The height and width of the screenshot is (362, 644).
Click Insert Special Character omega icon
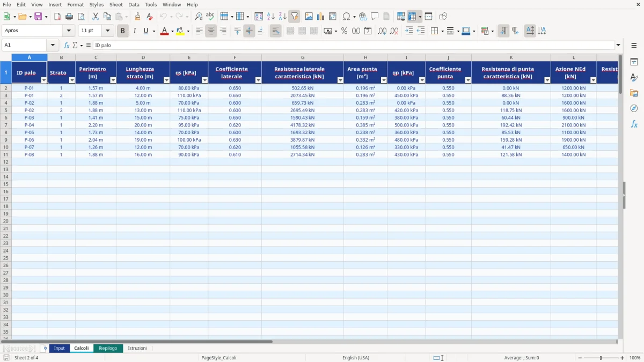pyautogui.click(x=346, y=17)
